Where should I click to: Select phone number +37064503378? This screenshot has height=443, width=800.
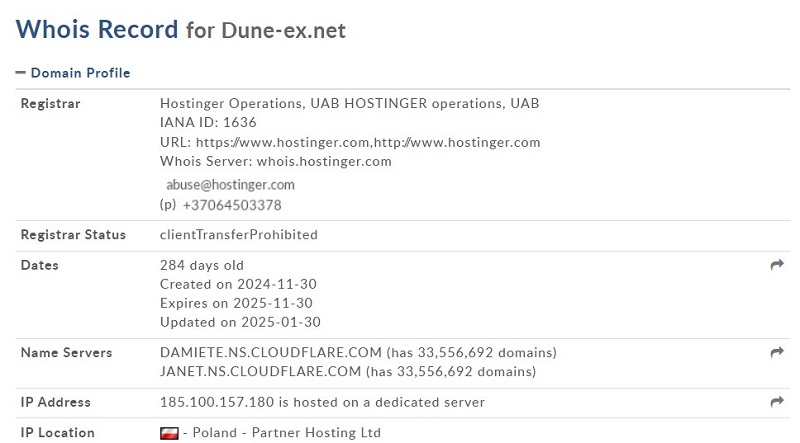tap(232, 205)
